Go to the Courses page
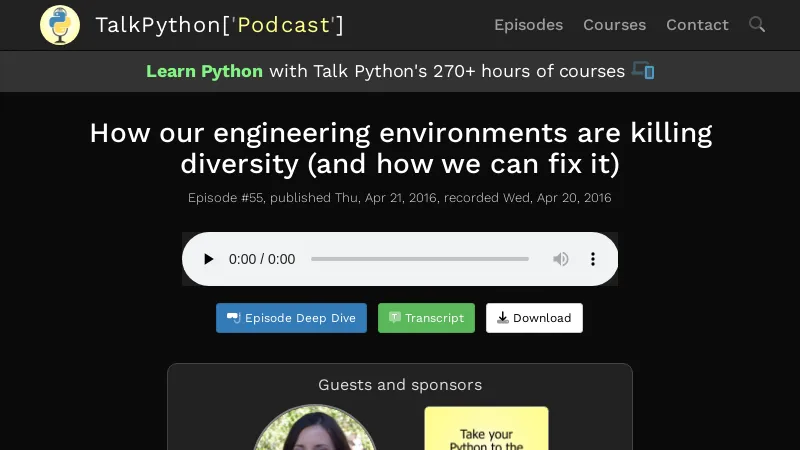 614,25
